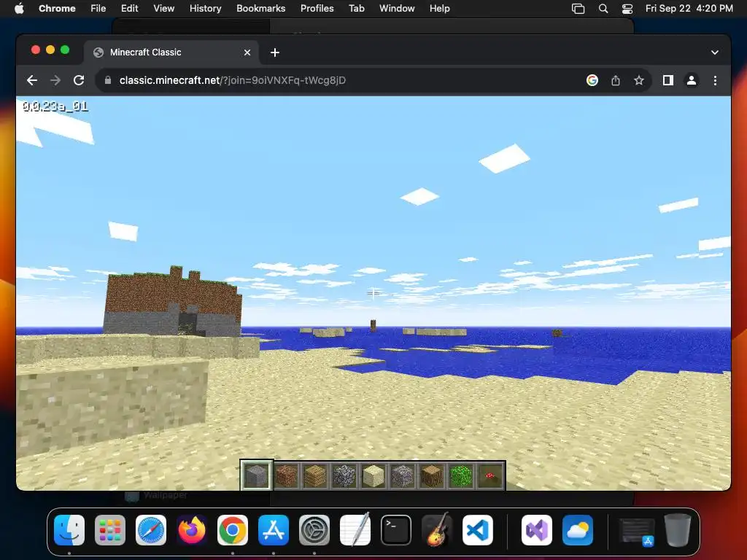
Task: Open the Window menu
Action: [x=397, y=9]
